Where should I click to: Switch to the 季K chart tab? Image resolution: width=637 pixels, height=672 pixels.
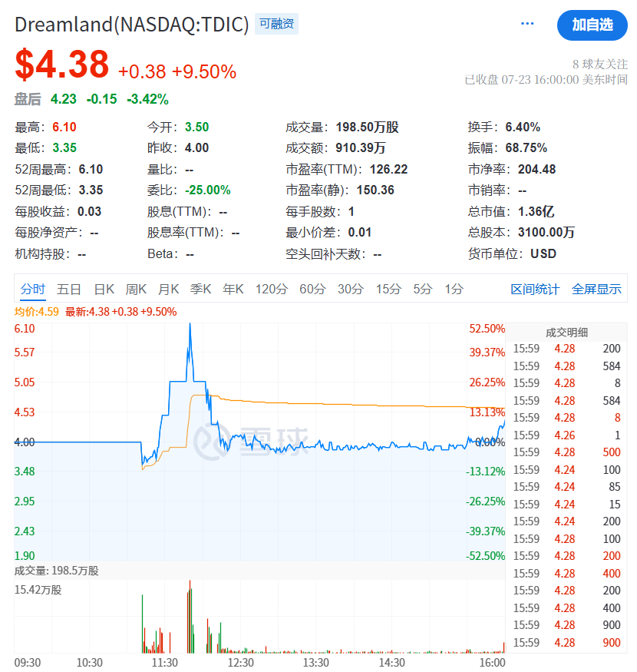coord(200,289)
